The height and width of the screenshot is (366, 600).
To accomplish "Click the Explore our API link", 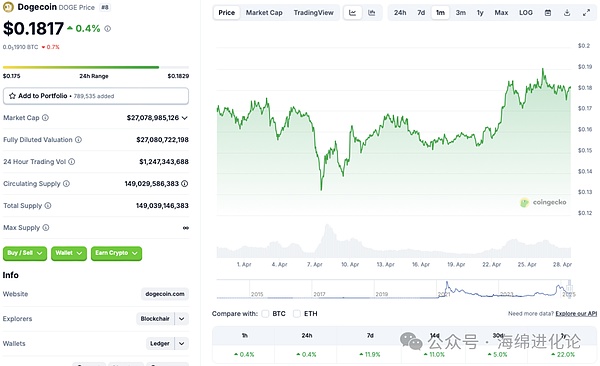I will [576, 314].
